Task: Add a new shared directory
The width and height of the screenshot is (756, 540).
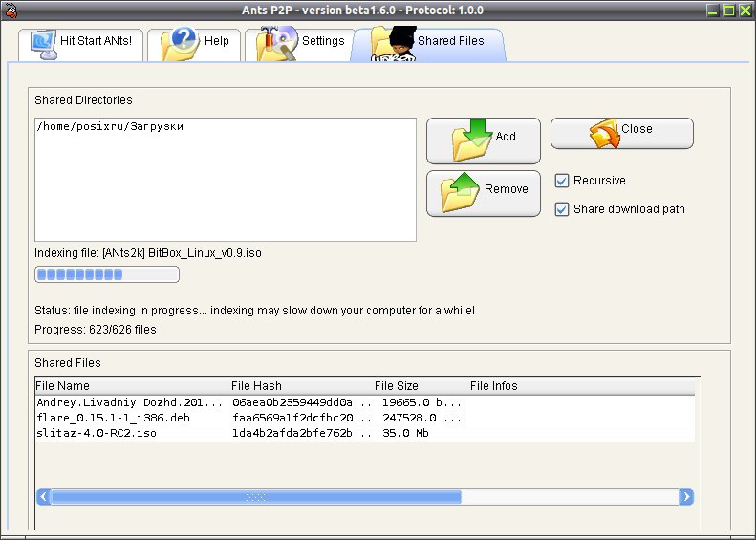Action: coord(483,140)
